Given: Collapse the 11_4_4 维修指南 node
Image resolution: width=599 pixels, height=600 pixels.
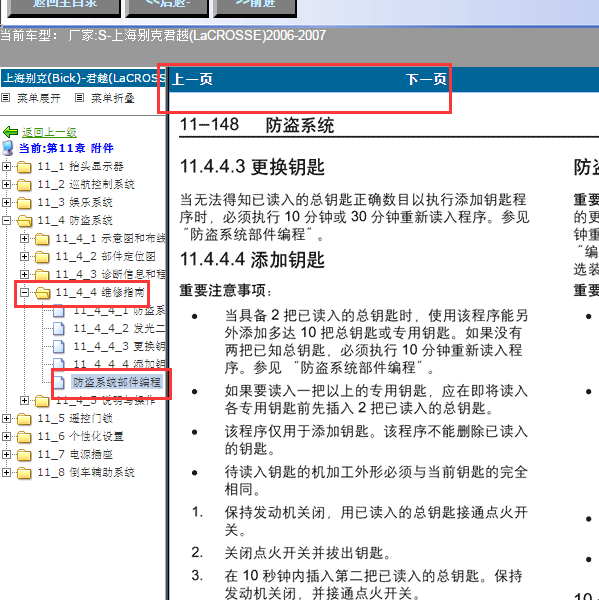Looking at the screenshot, I should coord(24,292).
